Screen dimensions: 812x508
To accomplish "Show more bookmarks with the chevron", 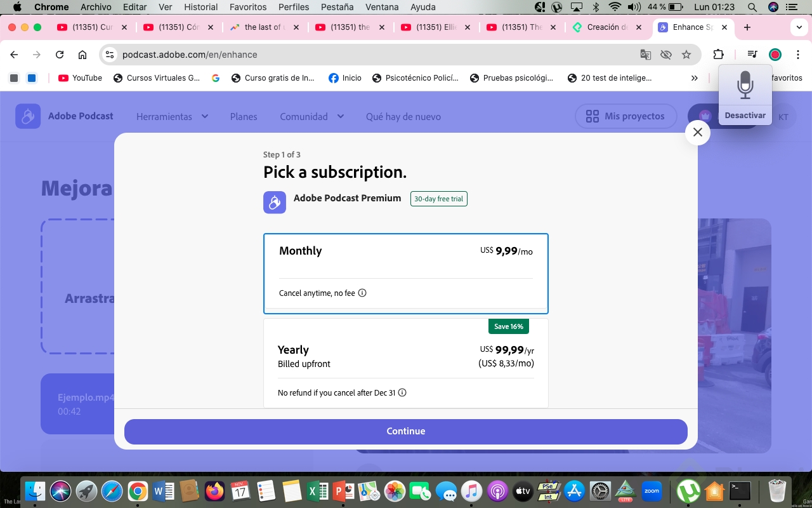I will tap(694, 78).
